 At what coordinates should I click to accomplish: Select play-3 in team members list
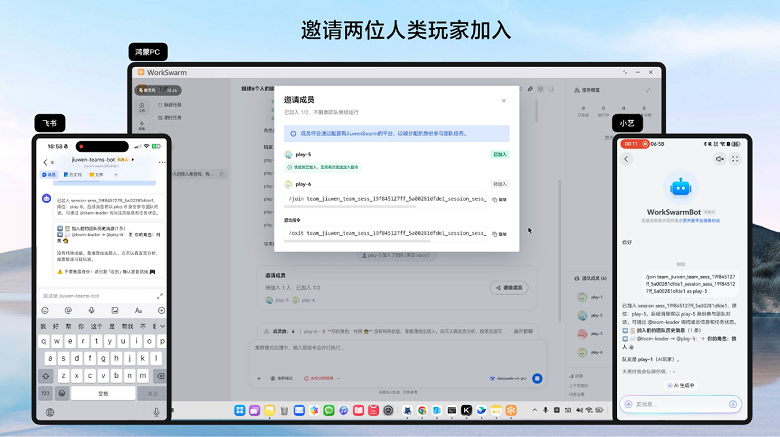pos(590,334)
